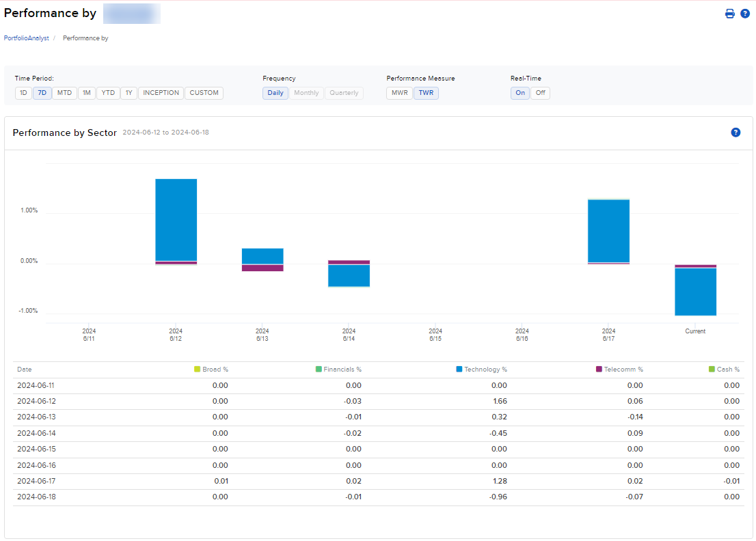Switch frequency to Monthly
This screenshot has height=541, width=756.
(306, 93)
